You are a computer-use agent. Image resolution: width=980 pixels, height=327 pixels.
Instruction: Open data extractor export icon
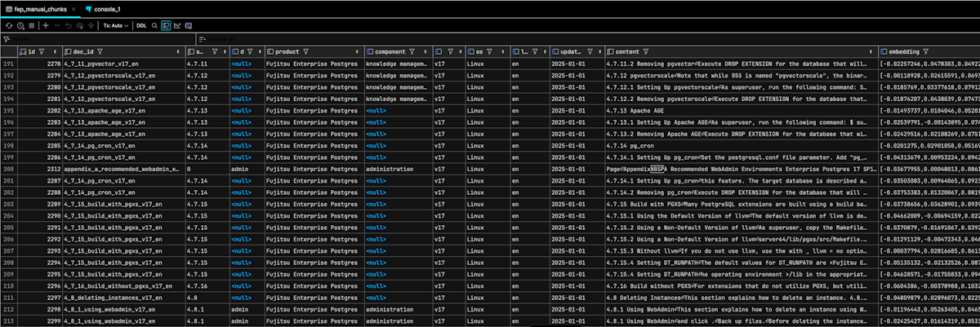[x=189, y=25]
